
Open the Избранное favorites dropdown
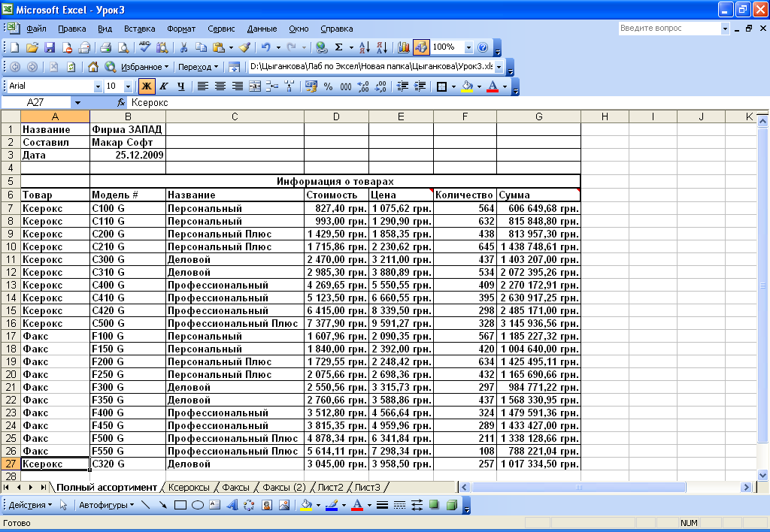[x=144, y=67]
